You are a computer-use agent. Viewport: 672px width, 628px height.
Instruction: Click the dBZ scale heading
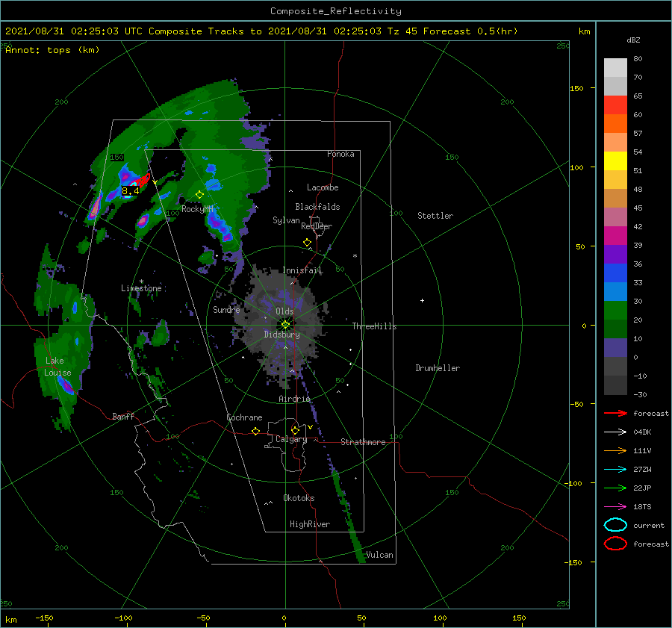pos(633,40)
